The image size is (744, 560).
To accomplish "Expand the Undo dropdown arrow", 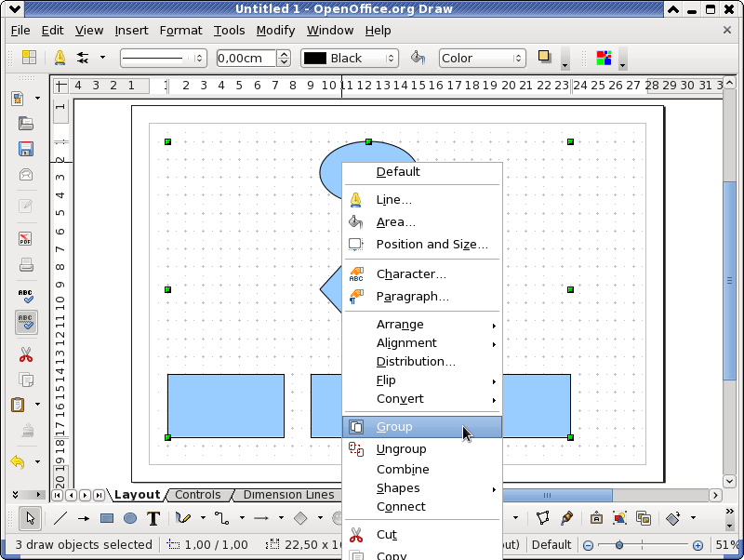I will [37, 461].
